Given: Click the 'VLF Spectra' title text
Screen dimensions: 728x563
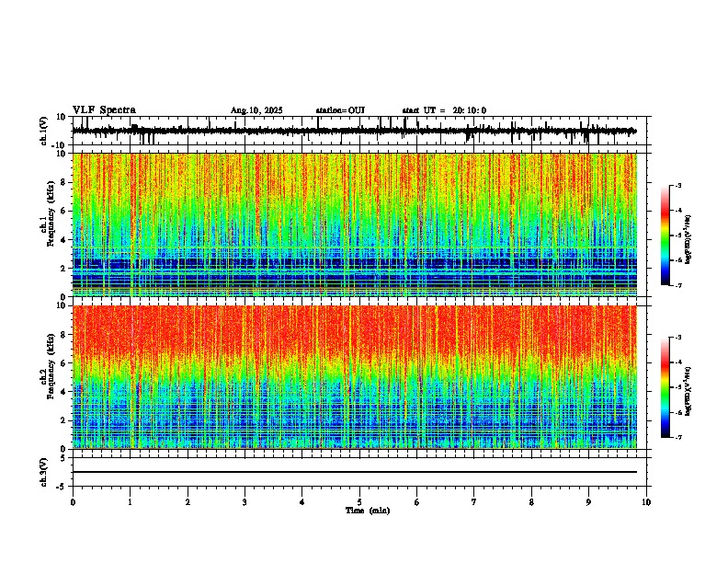Looking at the screenshot, I should tap(104, 110).
